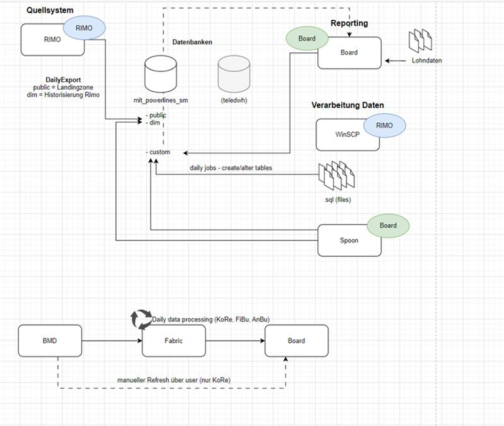This screenshot has width=504, height=426.
Task: Click the Verarbeitung Daten heading
Action: point(347,105)
